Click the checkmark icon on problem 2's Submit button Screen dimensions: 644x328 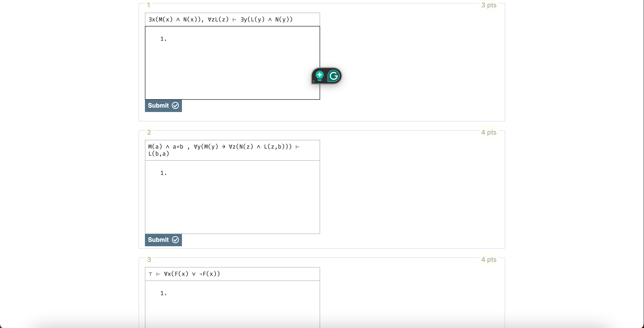point(175,240)
